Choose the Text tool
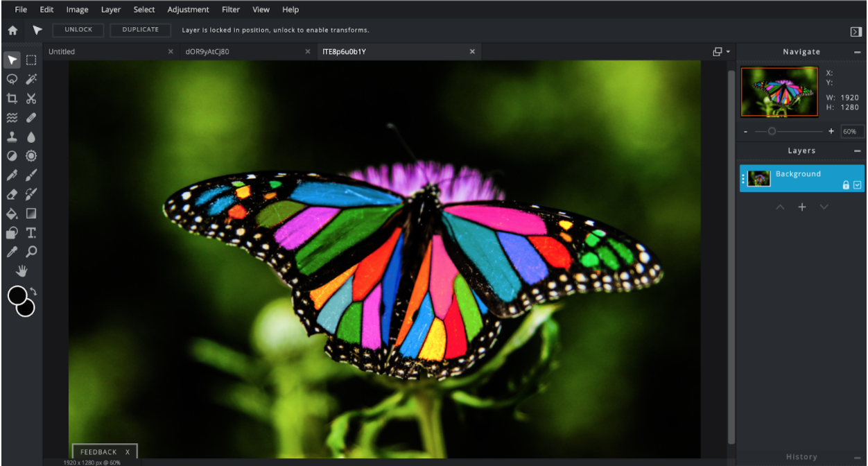 [31, 233]
